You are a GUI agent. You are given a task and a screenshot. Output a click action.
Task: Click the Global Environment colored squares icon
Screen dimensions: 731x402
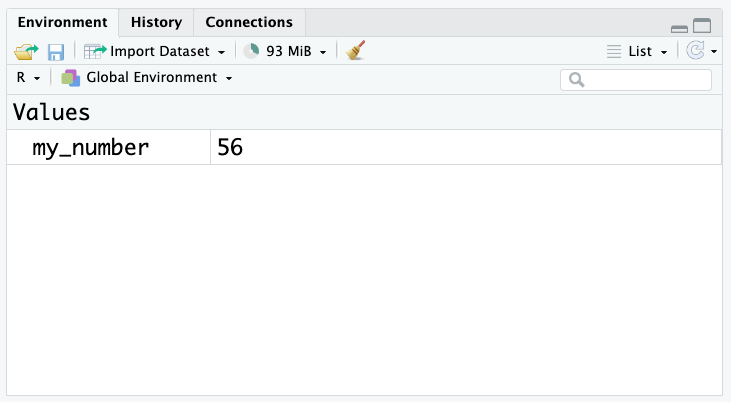pyautogui.click(x=71, y=78)
